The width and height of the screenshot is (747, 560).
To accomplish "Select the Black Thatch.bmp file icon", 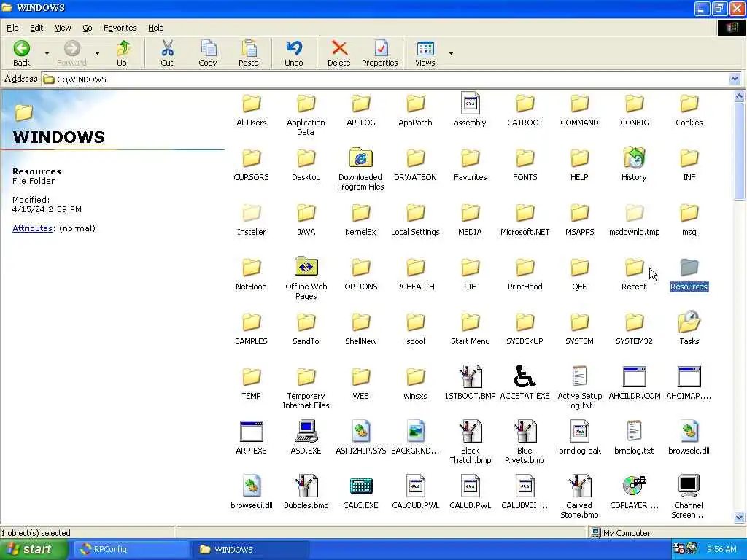I will (471, 431).
